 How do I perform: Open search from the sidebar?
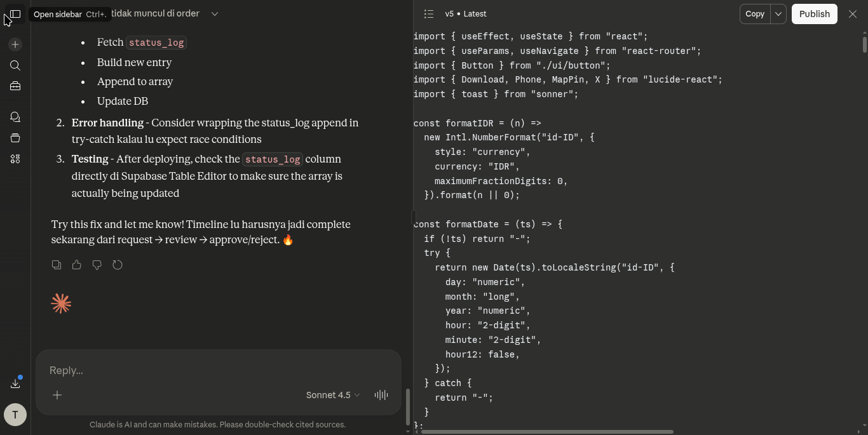(x=15, y=65)
